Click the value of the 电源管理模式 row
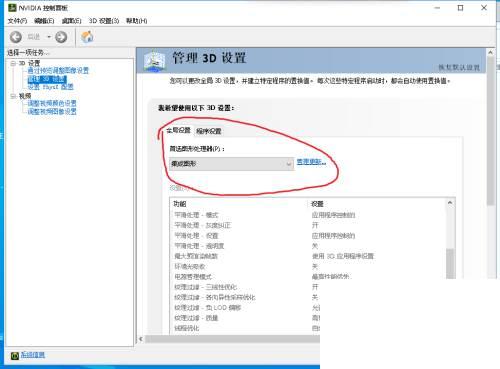Viewport: 500px width, 369px height. [331, 276]
